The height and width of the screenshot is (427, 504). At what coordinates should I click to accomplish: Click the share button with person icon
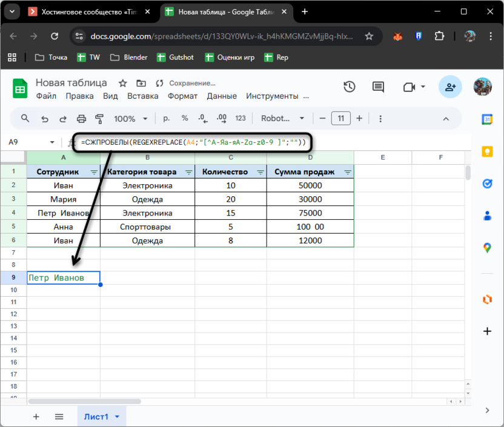[450, 87]
